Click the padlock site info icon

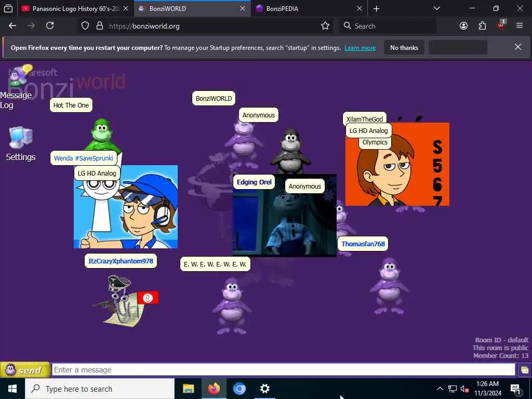coord(99,26)
